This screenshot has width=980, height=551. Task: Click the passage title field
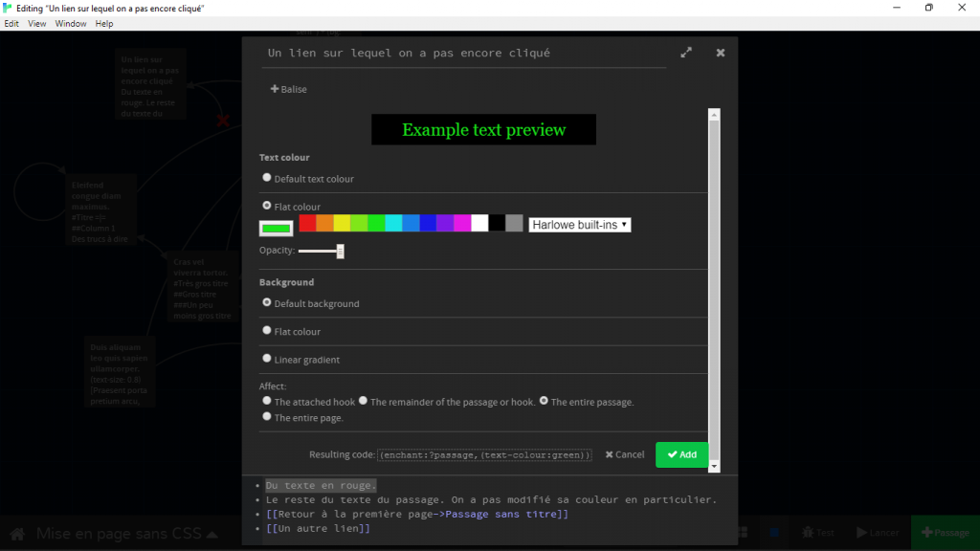[464, 54]
